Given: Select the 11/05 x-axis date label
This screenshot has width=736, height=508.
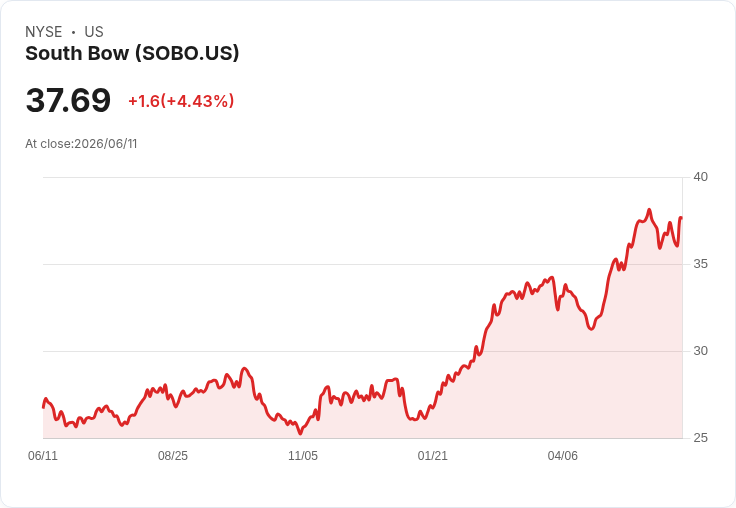Looking at the screenshot, I should [303, 455].
